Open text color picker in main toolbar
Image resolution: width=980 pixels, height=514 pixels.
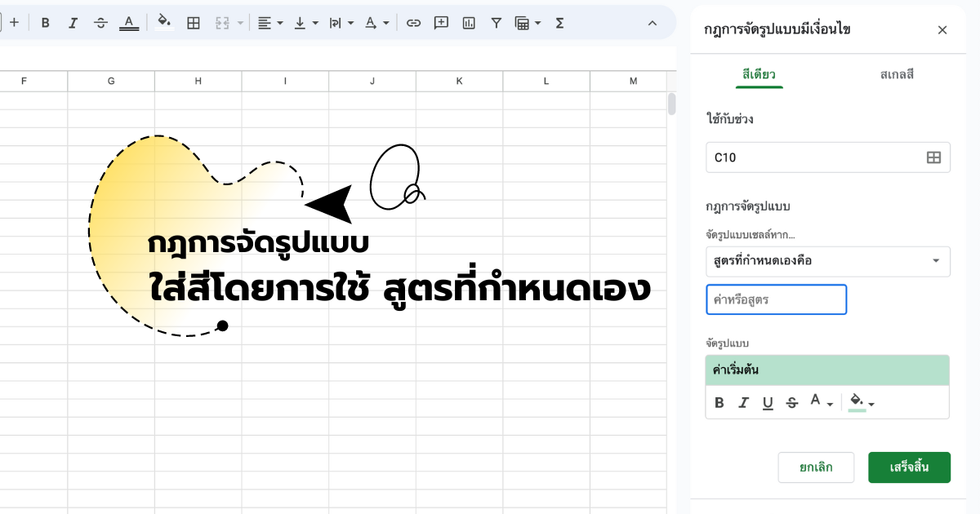[129, 23]
